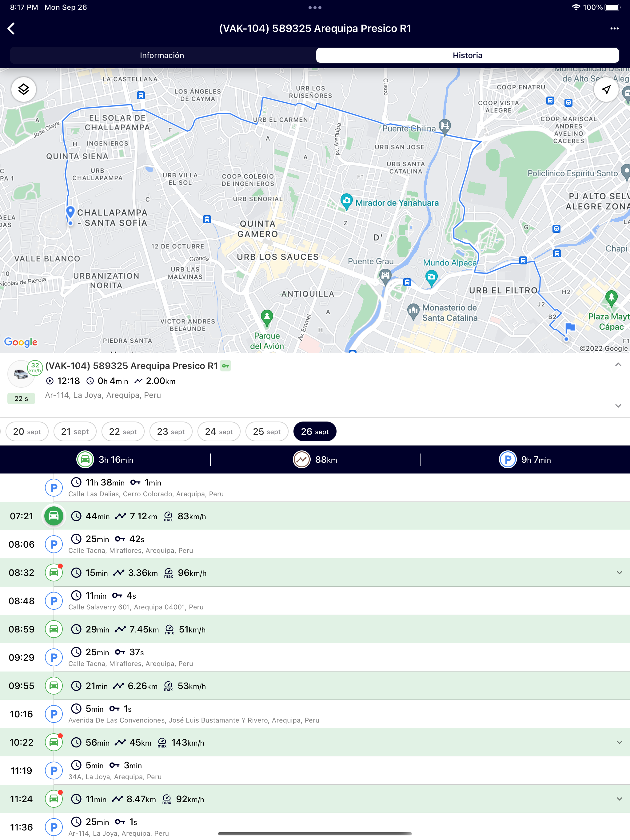Tap the Mirador de Yanahuara camera icon
The height and width of the screenshot is (840, 630).
click(346, 202)
